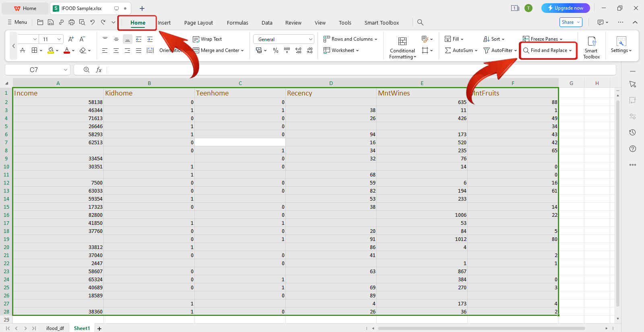The width and height of the screenshot is (644, 332).
Task: Switch to the Insert ribbon tab
Action: pyautogui.click(x=164, y=23)
